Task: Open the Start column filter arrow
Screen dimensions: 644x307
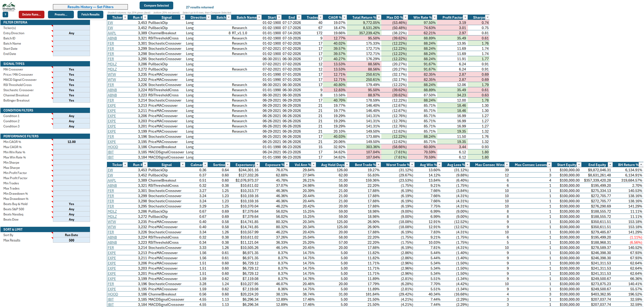Action: coord(279,17)
